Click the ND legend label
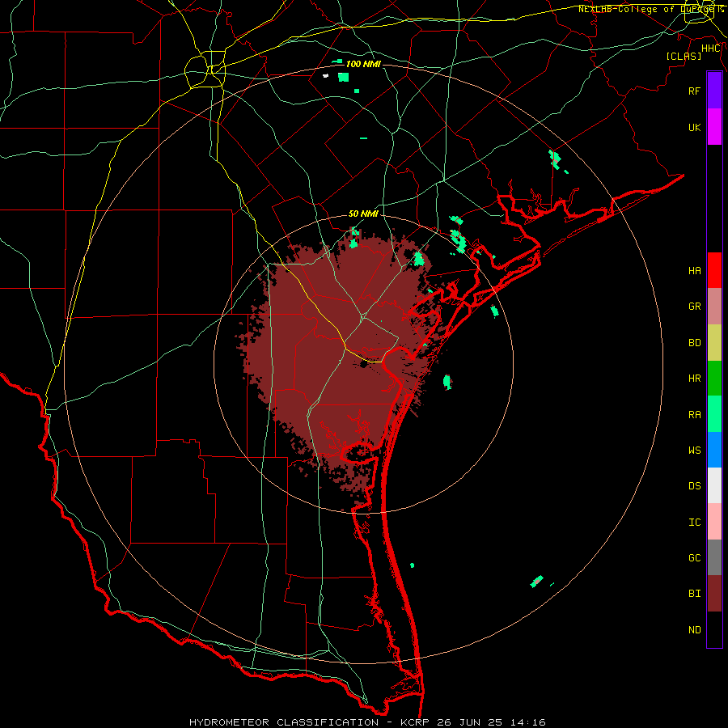The height and width of the screenshot is (728, 728). click(694, 630)
